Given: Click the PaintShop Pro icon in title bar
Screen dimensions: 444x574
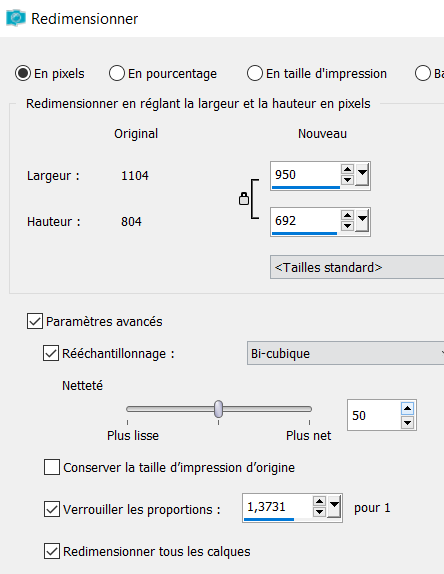Looking at the screenshot, I should (16, 18).
